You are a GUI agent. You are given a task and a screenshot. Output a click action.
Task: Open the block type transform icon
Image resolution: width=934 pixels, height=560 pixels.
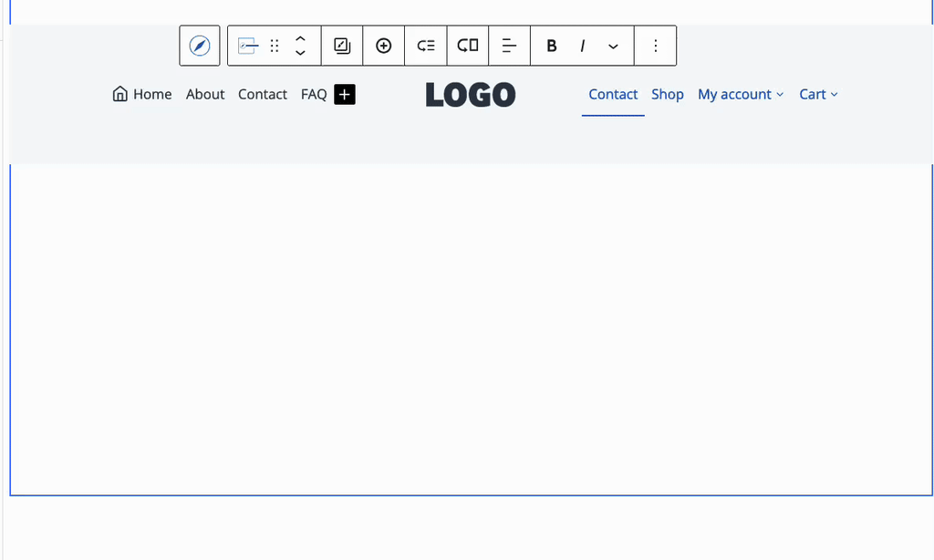[248, 46]
